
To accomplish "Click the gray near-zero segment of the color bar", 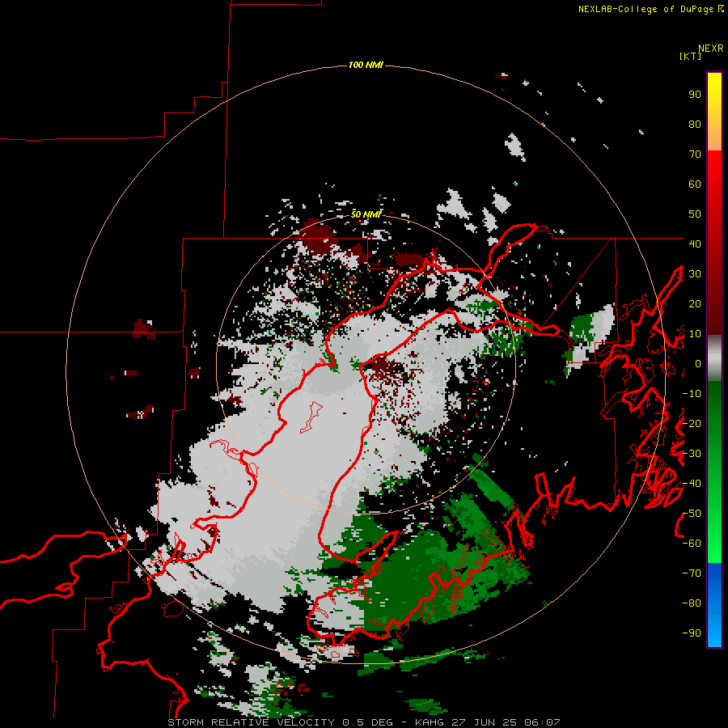I will click(714, 358).
